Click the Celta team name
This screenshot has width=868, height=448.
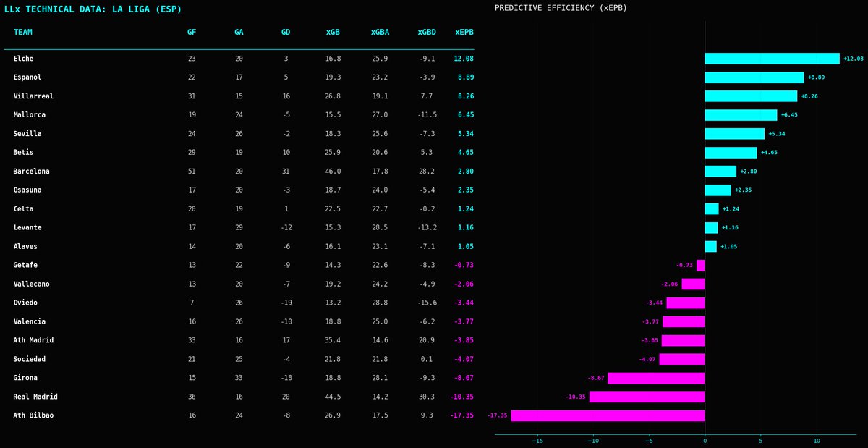click(23, 209)
